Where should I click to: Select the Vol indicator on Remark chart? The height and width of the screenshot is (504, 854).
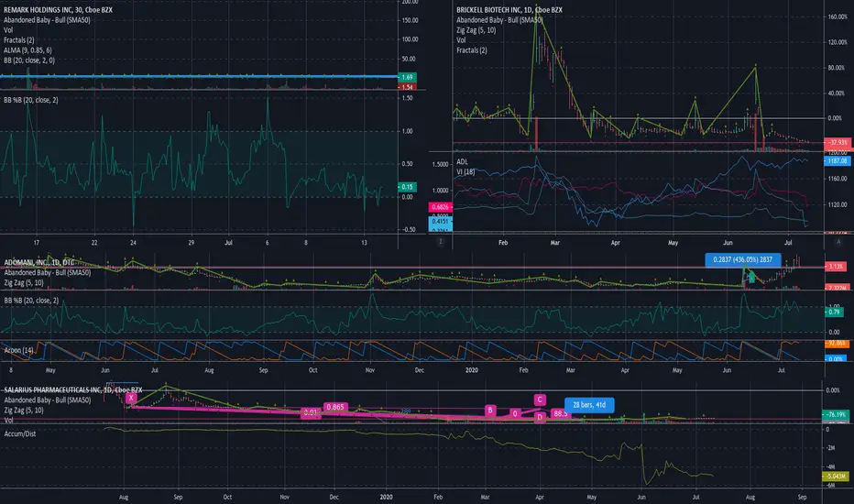(x=8, y=30)
